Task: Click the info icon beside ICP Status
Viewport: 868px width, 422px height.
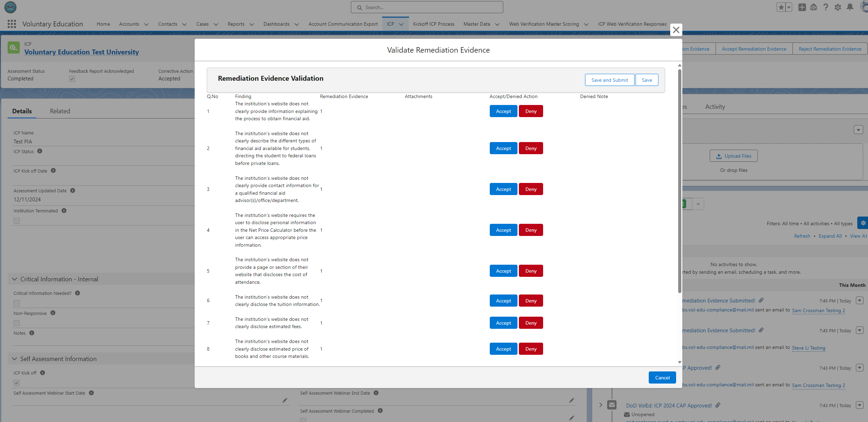Action: 40,151
